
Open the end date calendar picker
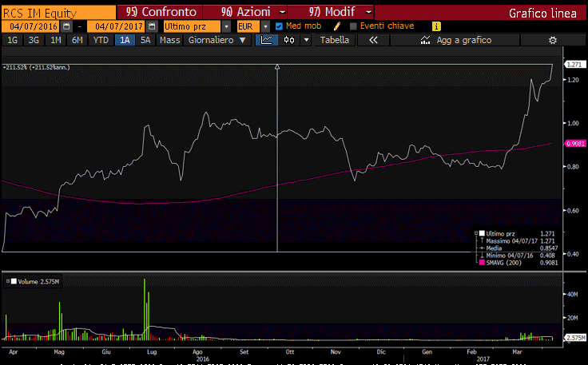[152, 26]
